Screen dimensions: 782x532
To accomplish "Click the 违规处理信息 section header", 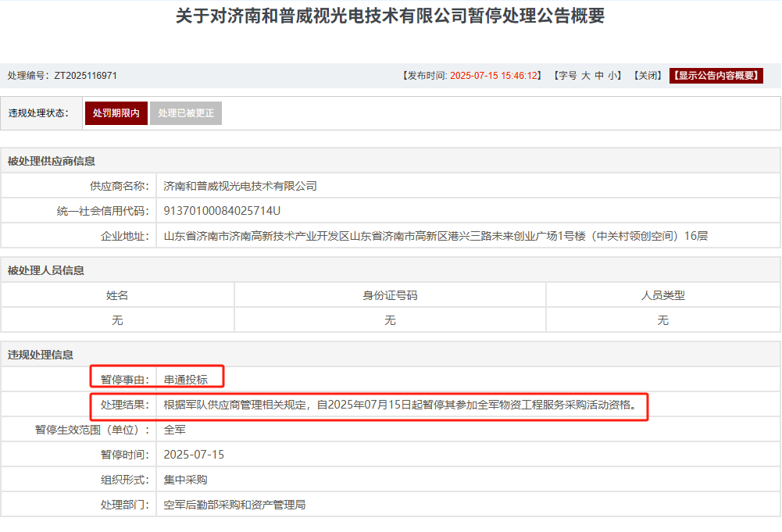I will coord(40,355).
